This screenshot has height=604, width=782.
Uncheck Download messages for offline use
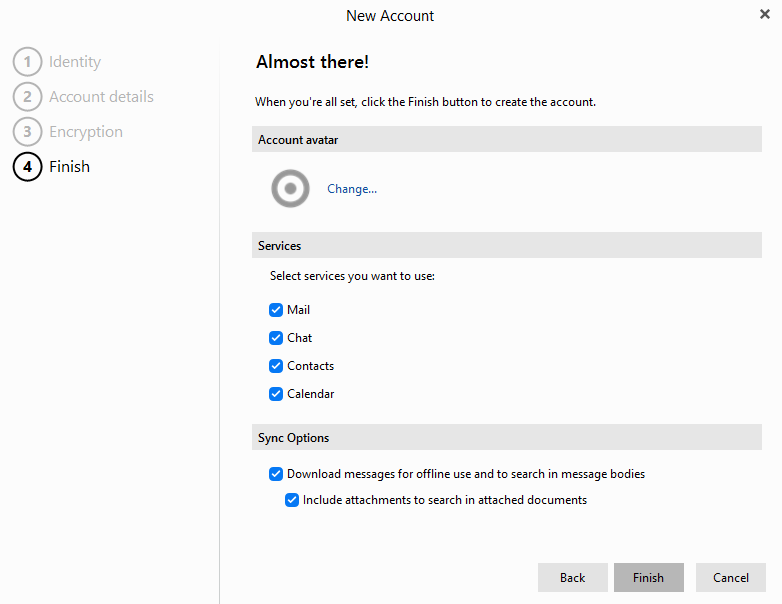276,474
